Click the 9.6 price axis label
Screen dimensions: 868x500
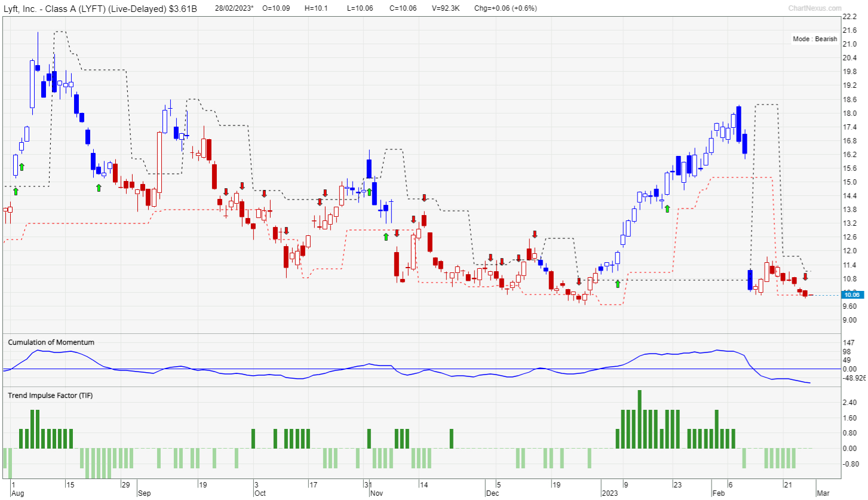tap(849, 307)
